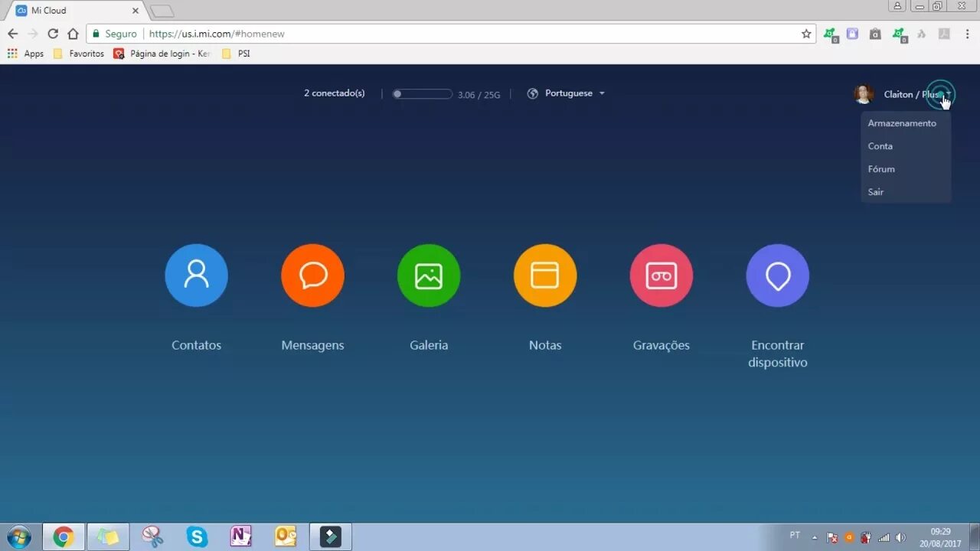Click the Encontrar dispositivo text label

click(x=778, y=354)
